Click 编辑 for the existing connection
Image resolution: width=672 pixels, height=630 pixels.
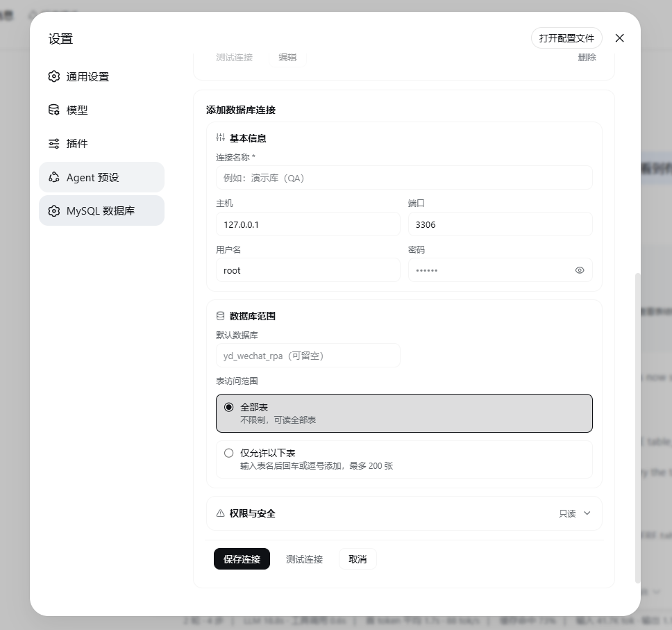(x=287, y=57)
